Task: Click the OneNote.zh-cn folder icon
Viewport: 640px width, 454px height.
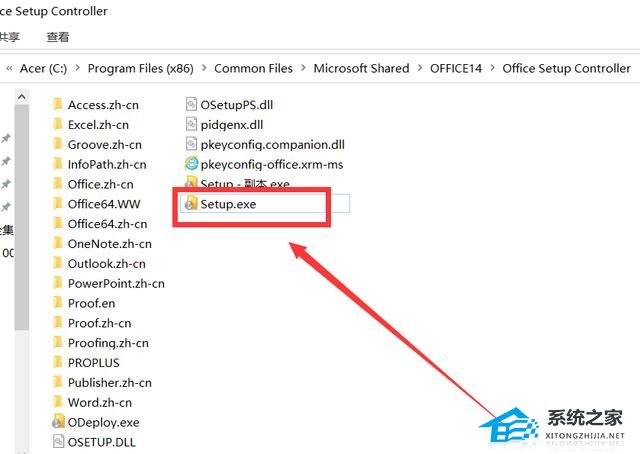Action: [x=58, y=243]
